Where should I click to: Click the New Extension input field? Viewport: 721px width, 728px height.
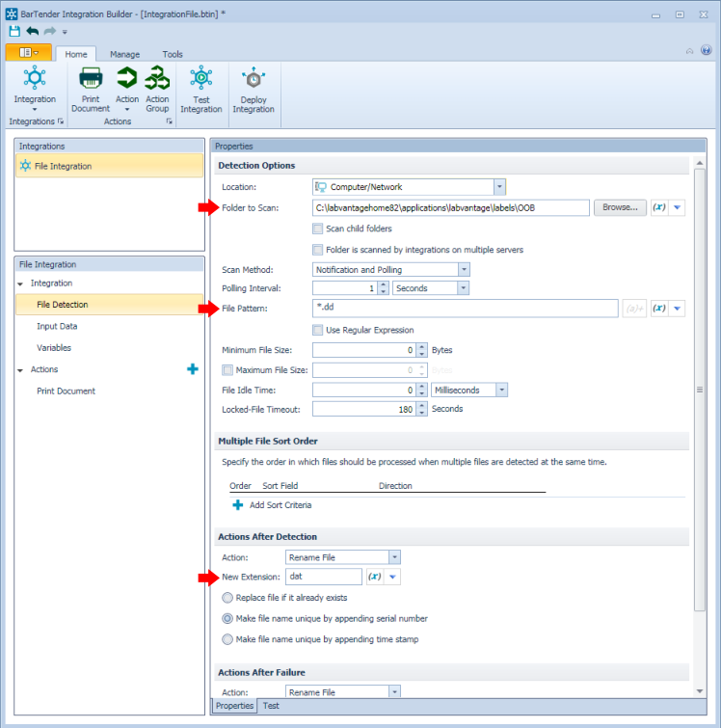[324, 577]
